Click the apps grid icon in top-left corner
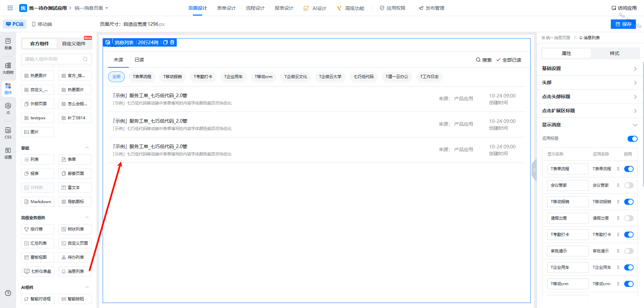The image size is (644, 308). 10,8
